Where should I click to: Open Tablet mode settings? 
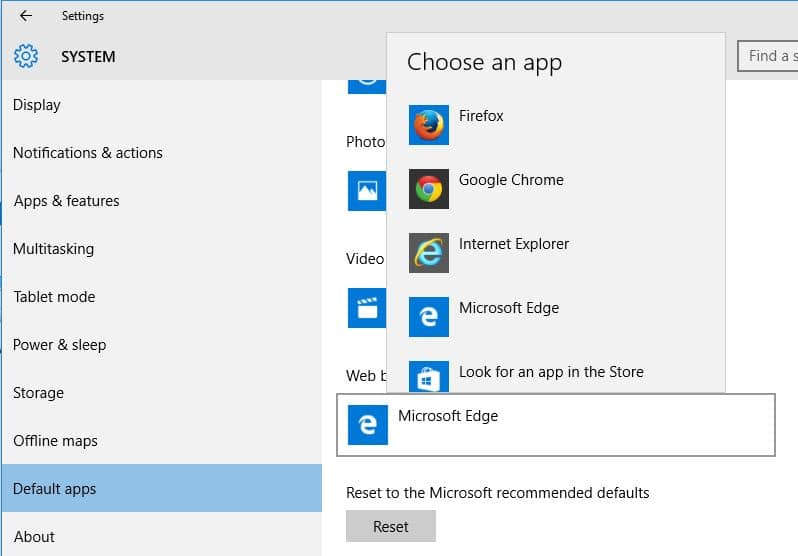tap(53, 297)
